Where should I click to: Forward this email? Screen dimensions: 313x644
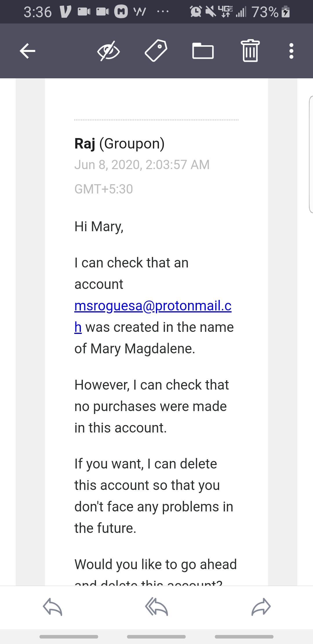(x=261, y=606)
